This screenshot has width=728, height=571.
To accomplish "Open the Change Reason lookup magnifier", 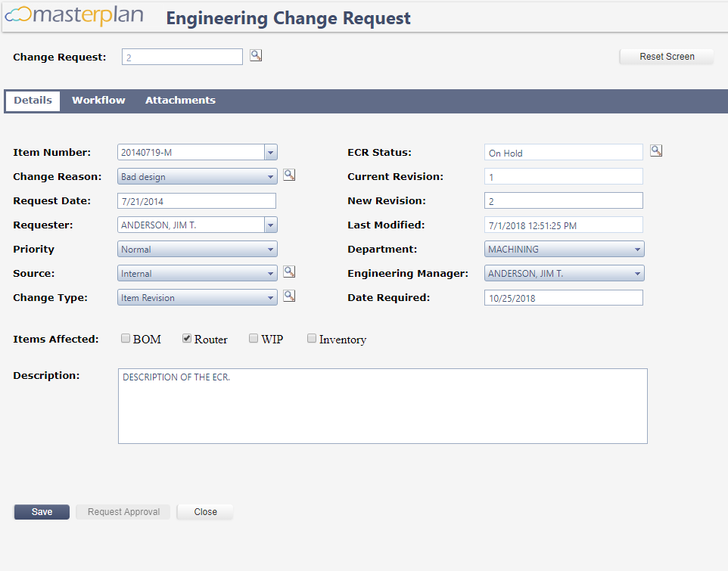I will [289, 175].
